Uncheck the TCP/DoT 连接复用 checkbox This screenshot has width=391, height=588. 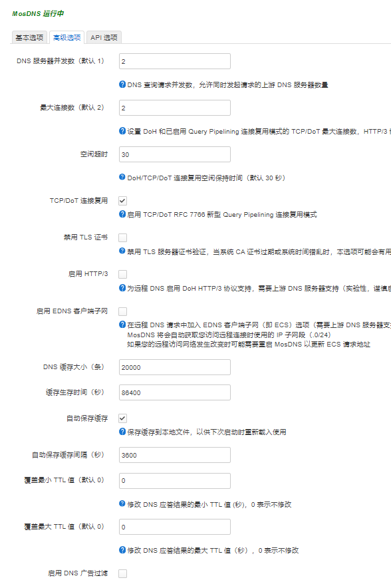[122, 201]
